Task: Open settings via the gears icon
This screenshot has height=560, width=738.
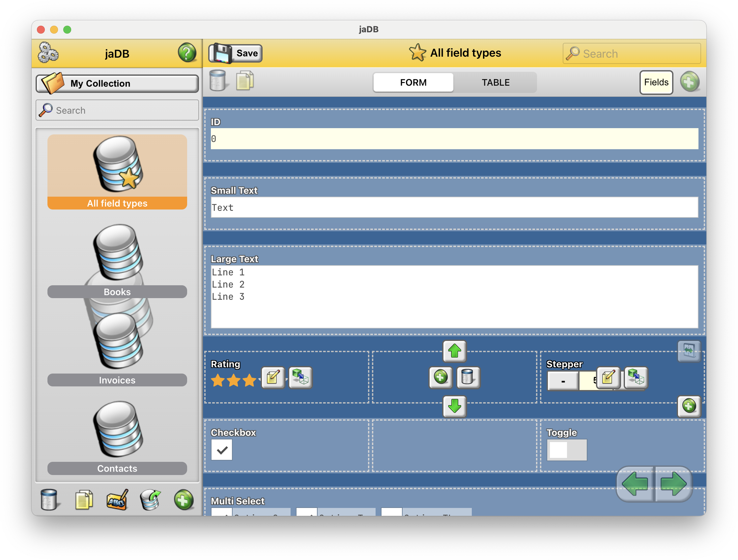Action: [x=48, y=53]
